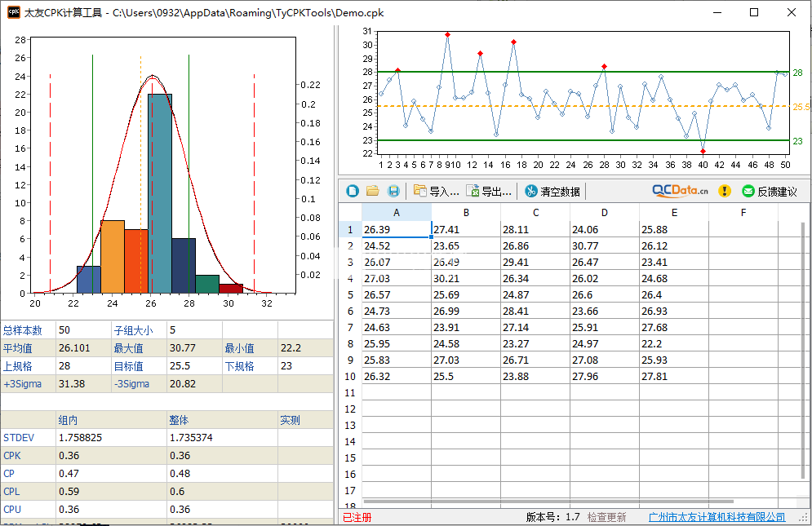This screenshot has width=812, height=526.
Task: Click the target value 25.5 field
Action: 193,366
